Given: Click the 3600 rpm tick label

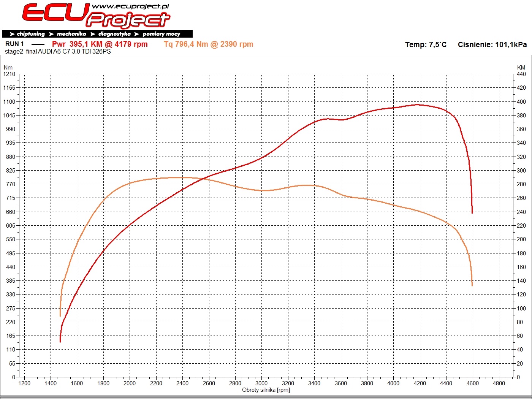Looking at the screenshot, I should [x=341, y=383].
